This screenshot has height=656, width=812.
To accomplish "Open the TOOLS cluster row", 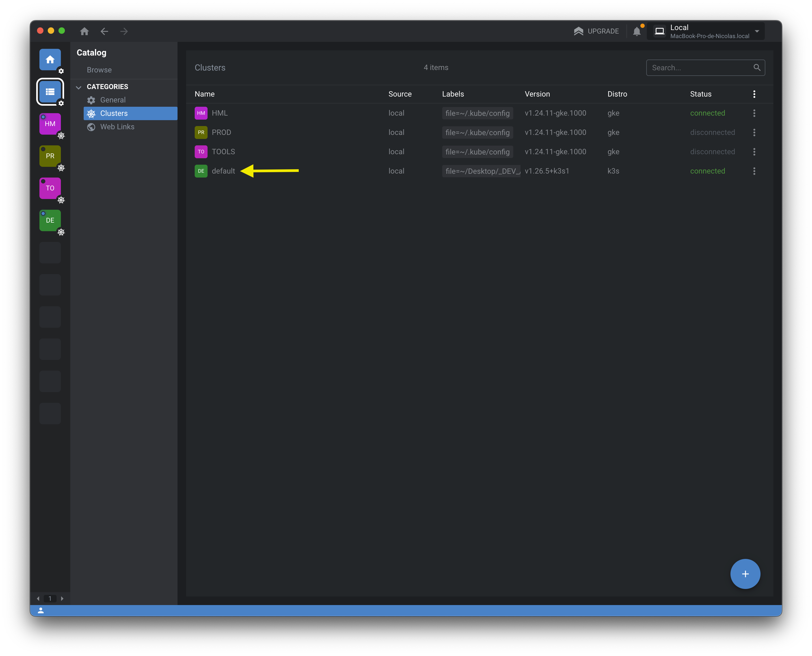I will coord(479,152).
